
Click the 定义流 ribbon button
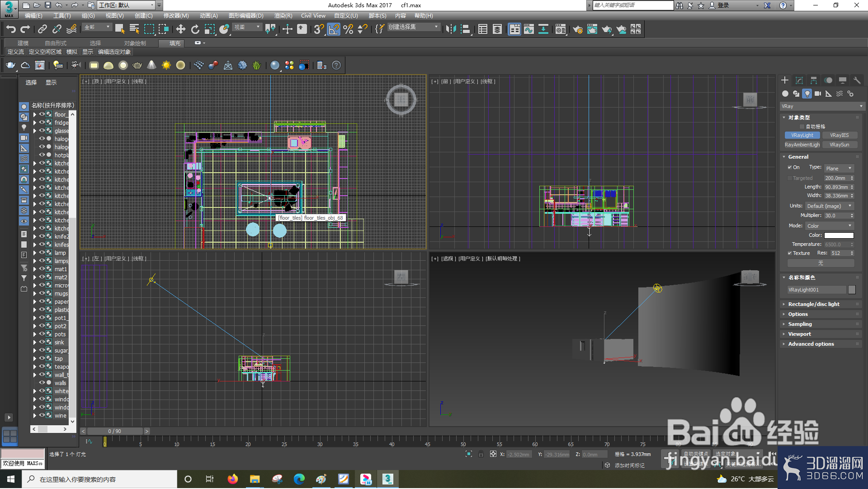(x=16, y=52)
